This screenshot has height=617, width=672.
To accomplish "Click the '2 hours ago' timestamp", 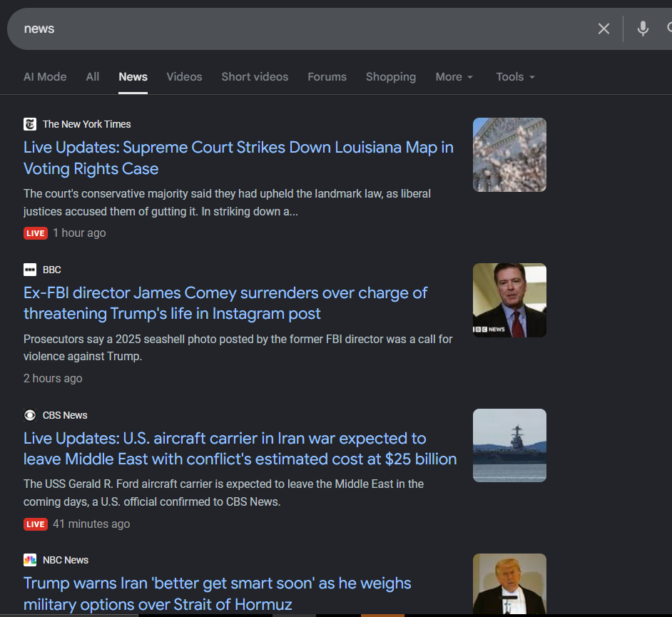I will click(x=53, y=378).
